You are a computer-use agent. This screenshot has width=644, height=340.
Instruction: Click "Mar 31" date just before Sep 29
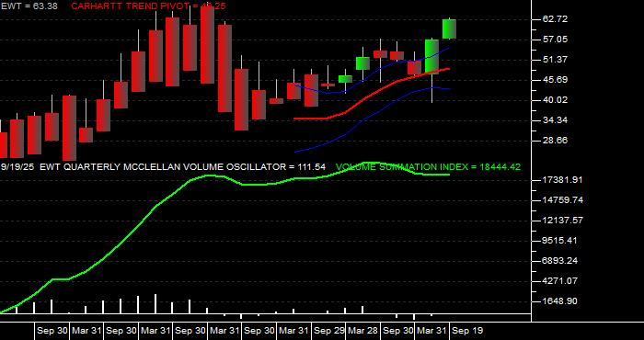(294, 331)
